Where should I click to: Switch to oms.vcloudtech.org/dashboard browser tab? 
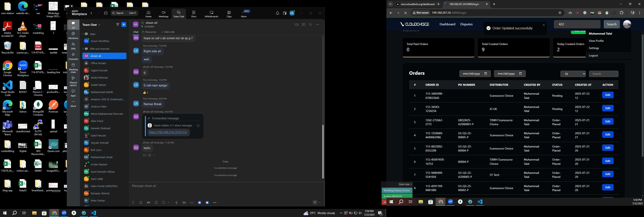point(418,4)
